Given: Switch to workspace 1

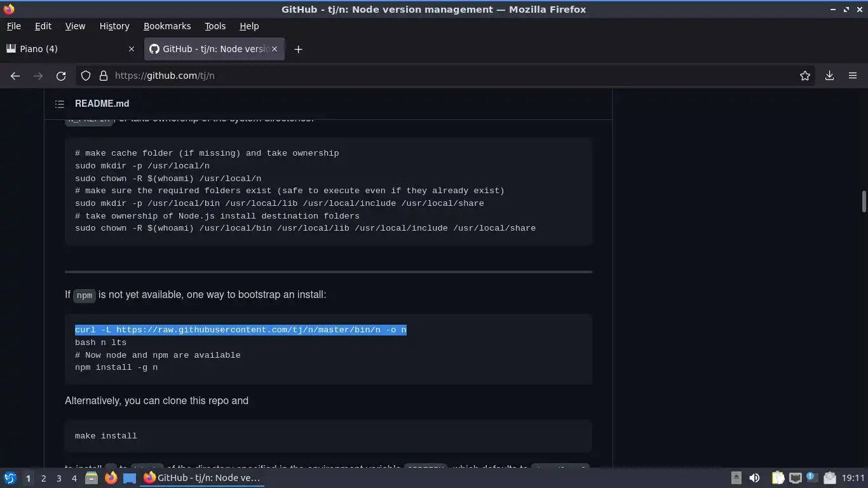Looking at the screenshot, I should coord(28,478).
